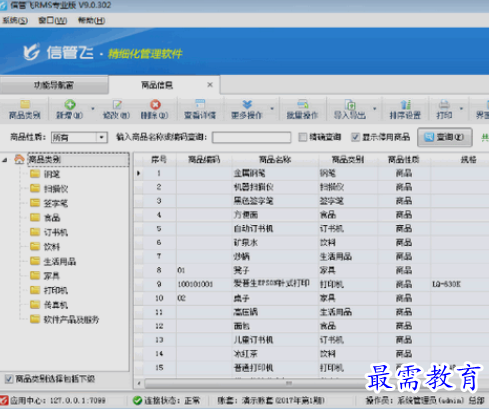The width and height of the screenshot is (489, 409).
Task: Click the 应用中心 status bar icon
Action: 4,400
